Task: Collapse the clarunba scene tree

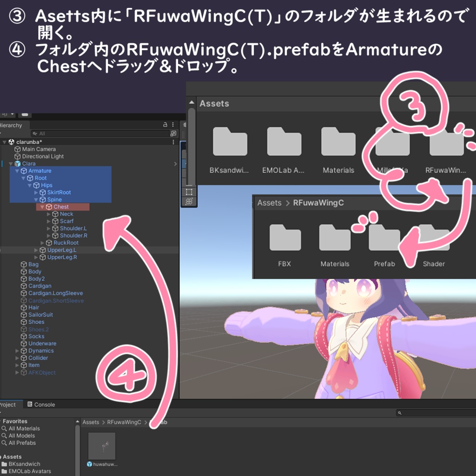Action: (5, 142)
